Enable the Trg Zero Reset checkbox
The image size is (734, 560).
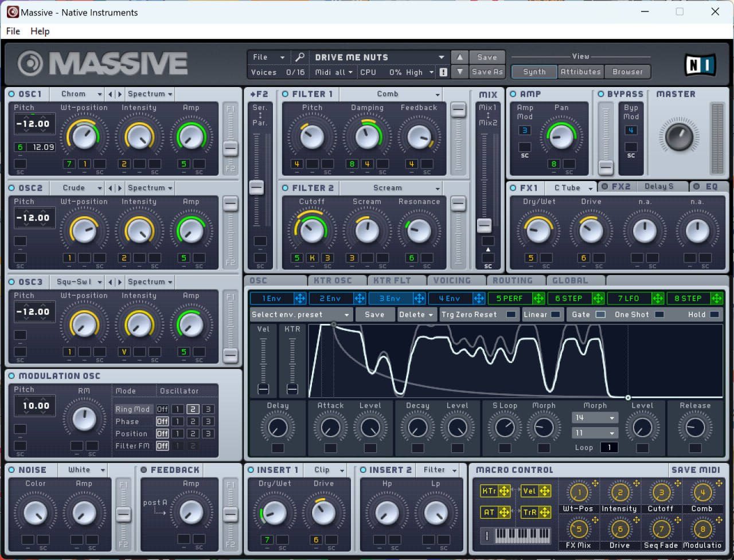[x=511, y=315]
